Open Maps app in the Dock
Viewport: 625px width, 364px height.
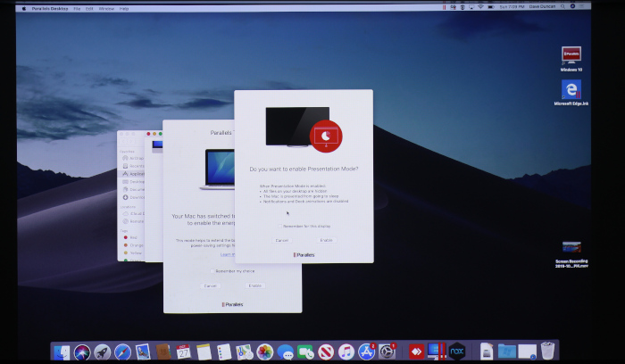pos(245,352)
